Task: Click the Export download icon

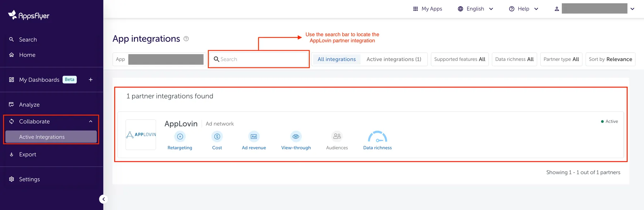Action: pos(11,154)
